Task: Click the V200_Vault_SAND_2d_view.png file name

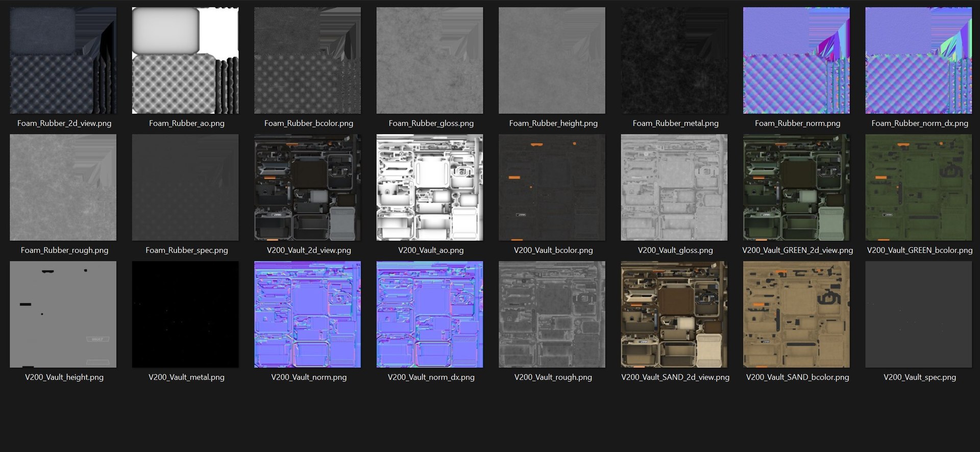Action: click(x=675, y=377)
